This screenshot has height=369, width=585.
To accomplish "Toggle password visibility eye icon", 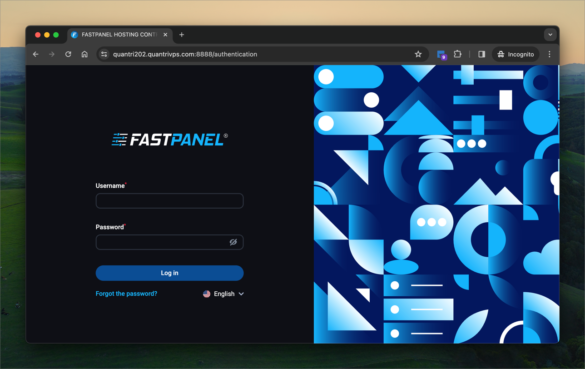I will (233, 242).
